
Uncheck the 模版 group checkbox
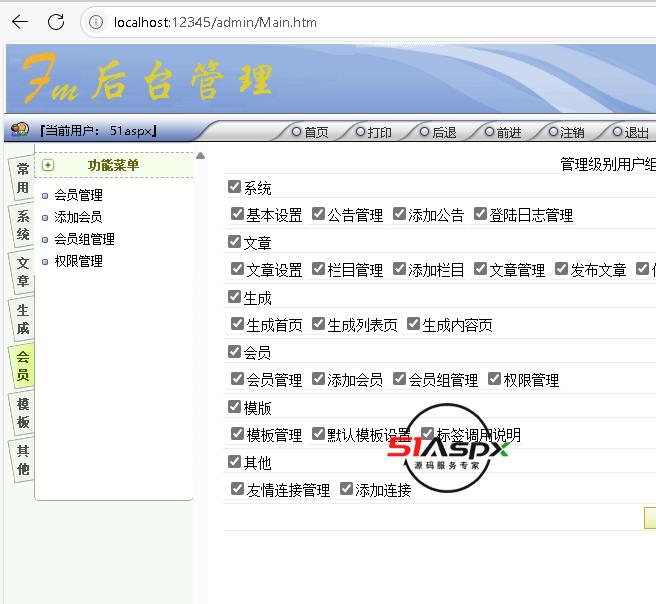coord(234,406)
